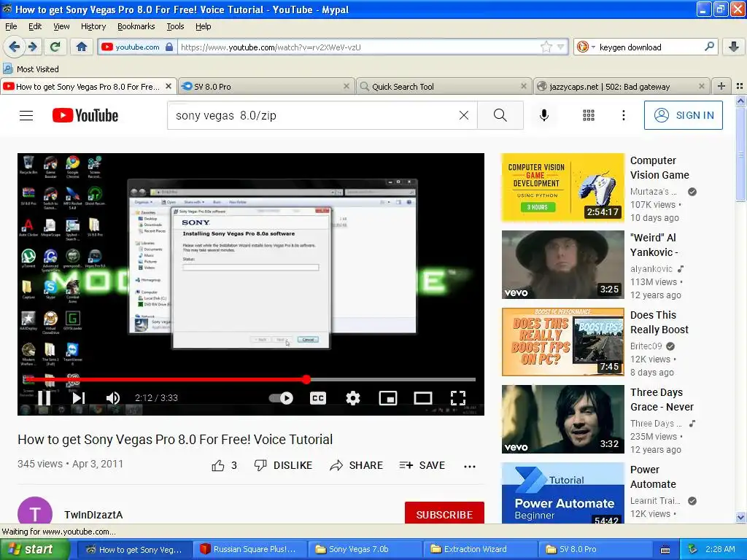List all tabs button
Screen dimensions: 747x560
tap(740, 86)
